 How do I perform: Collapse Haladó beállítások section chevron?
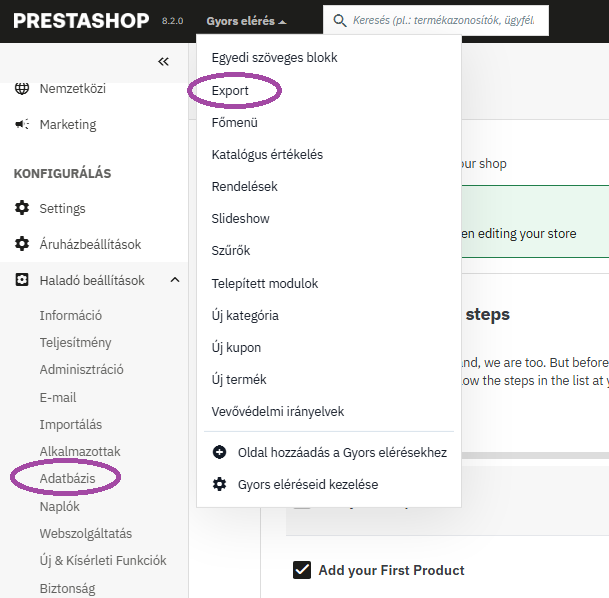point(175,281)
